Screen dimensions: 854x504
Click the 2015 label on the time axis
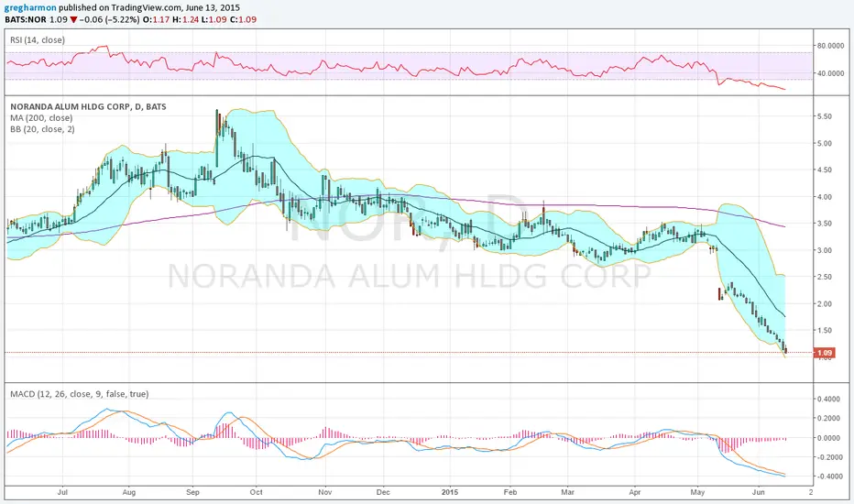pos(450,492)
